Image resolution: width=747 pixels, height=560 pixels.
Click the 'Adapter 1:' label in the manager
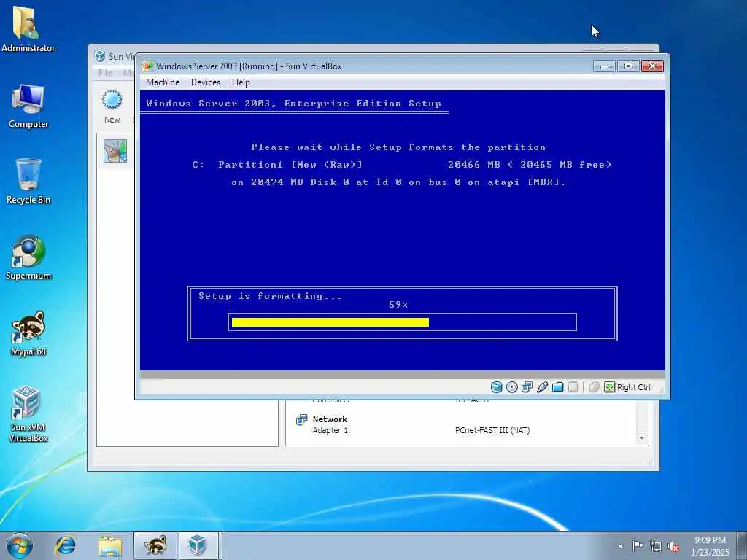331,430
